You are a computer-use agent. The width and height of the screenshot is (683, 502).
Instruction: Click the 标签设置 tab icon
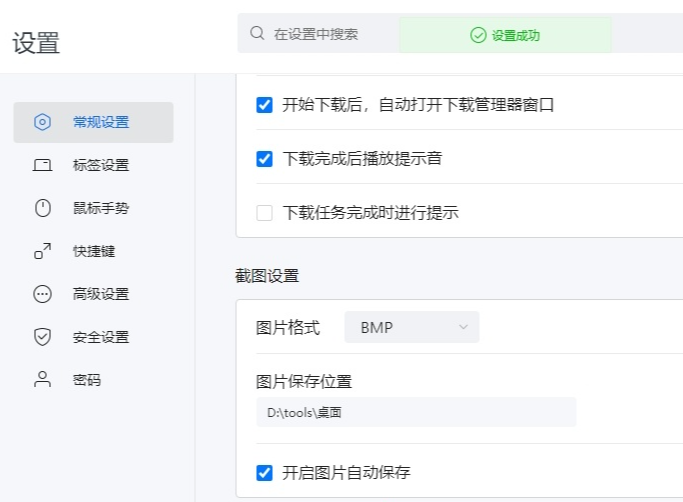click(42, 165)
